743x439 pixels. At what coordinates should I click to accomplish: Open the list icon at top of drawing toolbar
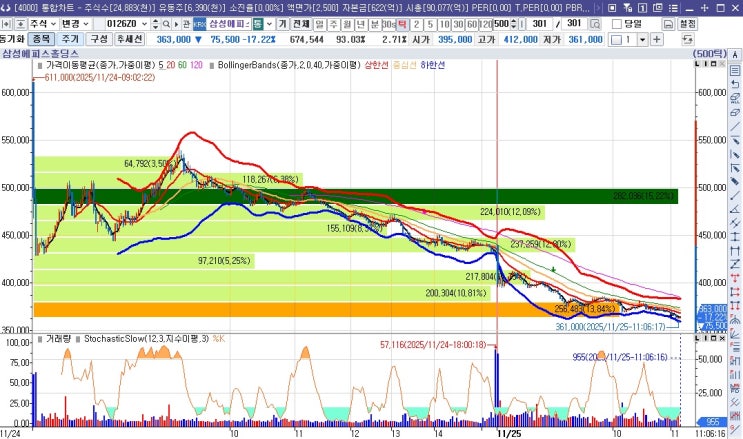click(734, 71)
